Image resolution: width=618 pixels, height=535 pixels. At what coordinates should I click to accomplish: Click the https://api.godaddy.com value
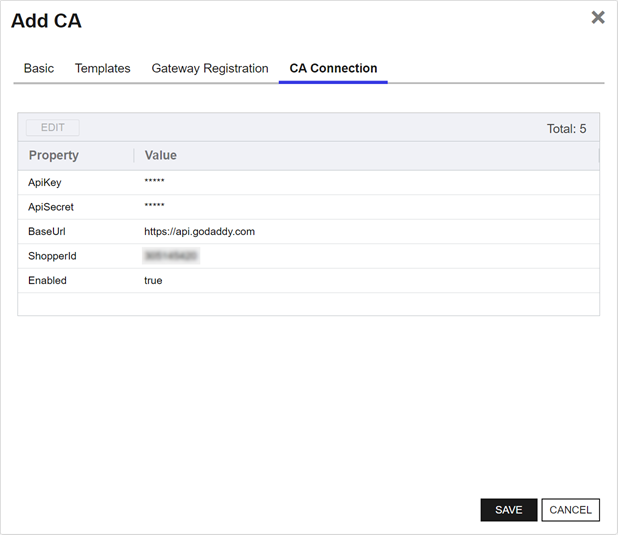point(199,232)
